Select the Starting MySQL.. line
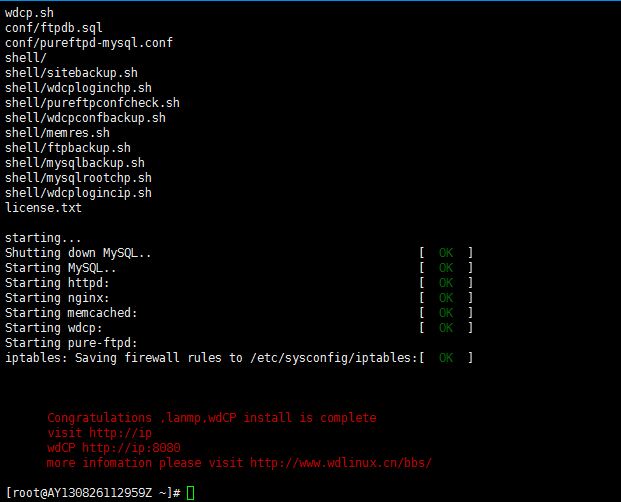Screen dimensions: 621x502 coord(61,268)
